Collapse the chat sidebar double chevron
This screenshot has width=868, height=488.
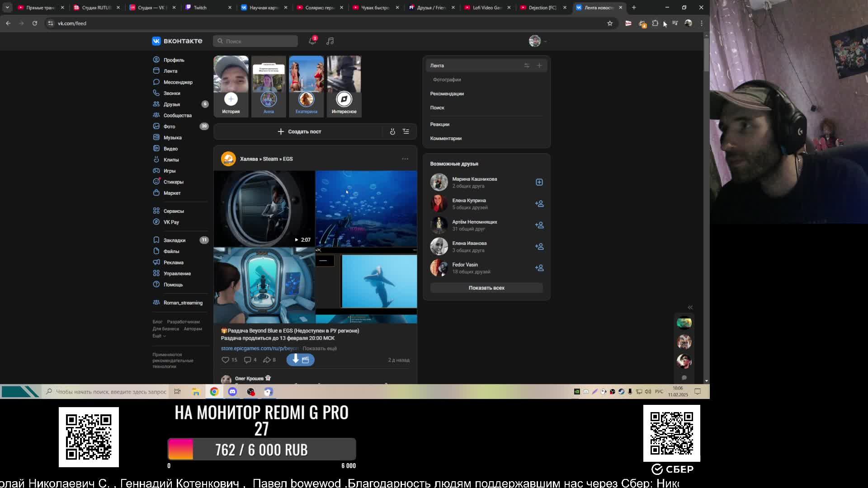coord(690,307)
